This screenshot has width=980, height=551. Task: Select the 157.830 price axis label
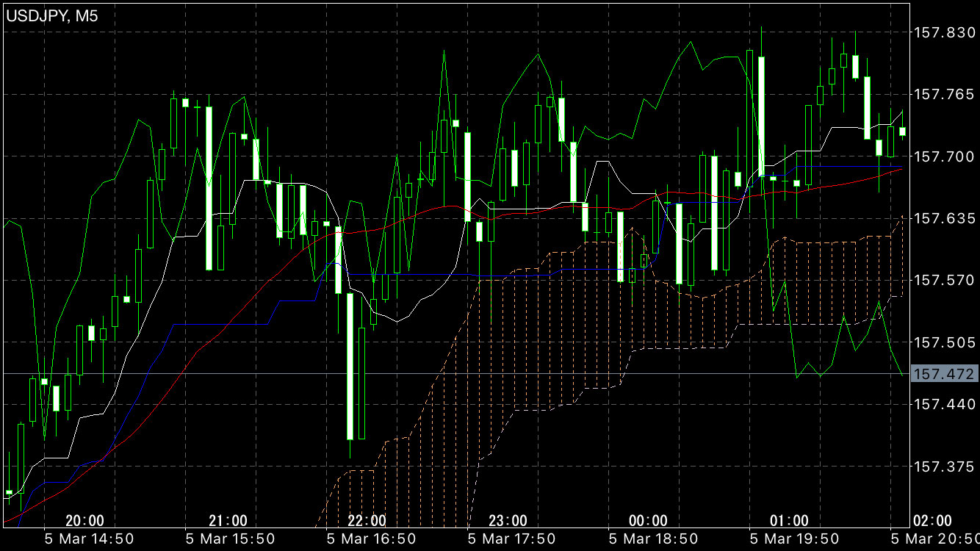pyautogui.click(x=943, y=32)
